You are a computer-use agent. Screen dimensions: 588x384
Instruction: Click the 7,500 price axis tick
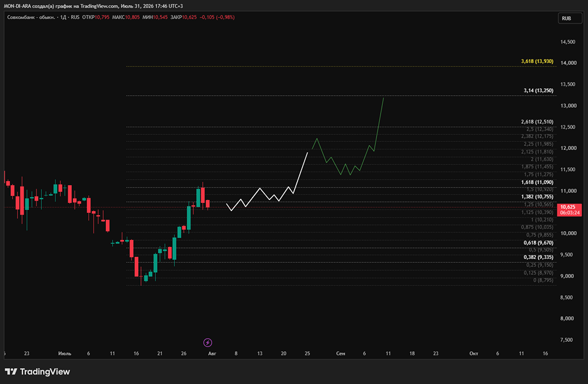click(x=567, y=340)
